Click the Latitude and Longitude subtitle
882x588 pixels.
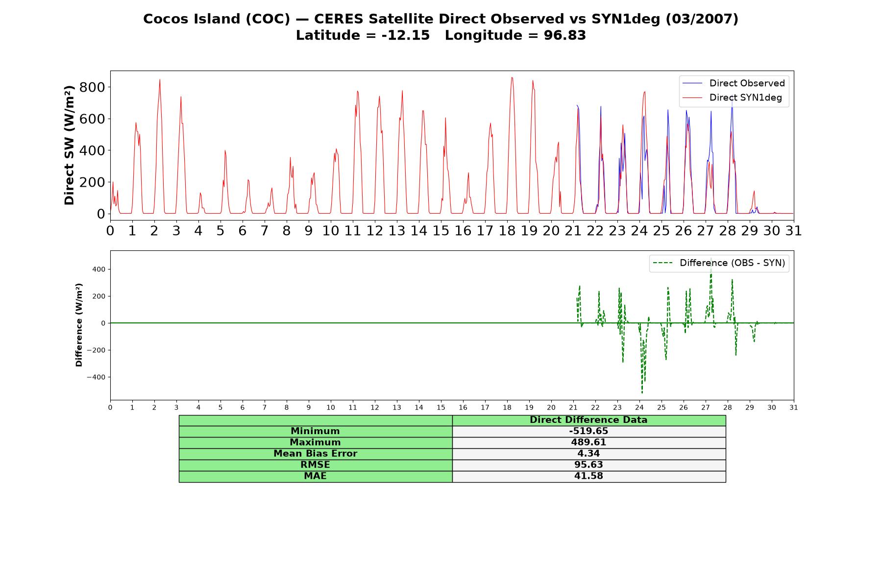441,35
